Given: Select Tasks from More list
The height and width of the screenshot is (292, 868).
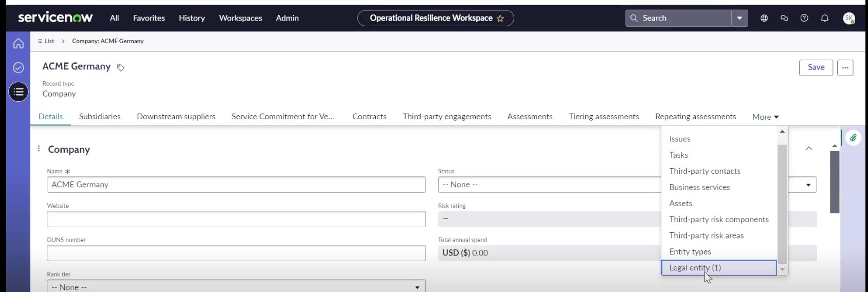Looking at the screenshot, I should (719, 155).
